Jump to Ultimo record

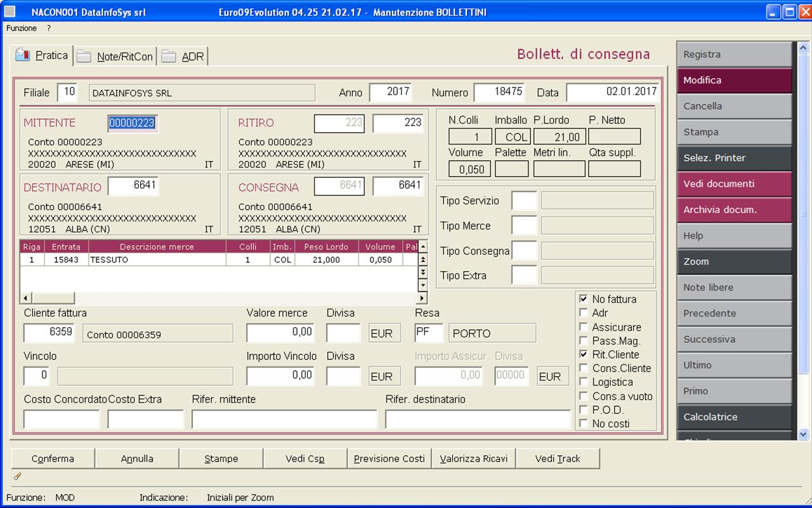[734, 365]
